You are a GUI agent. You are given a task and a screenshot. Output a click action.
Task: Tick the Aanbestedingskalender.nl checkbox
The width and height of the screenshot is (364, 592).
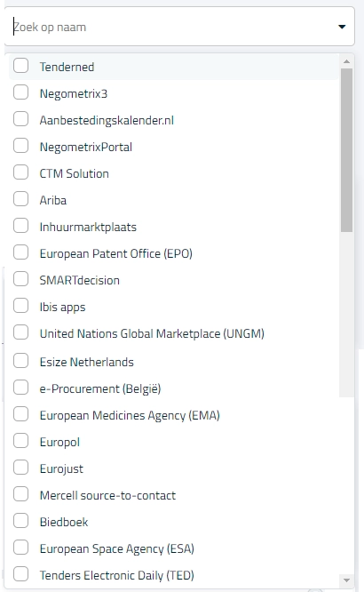tap(20, 119)
